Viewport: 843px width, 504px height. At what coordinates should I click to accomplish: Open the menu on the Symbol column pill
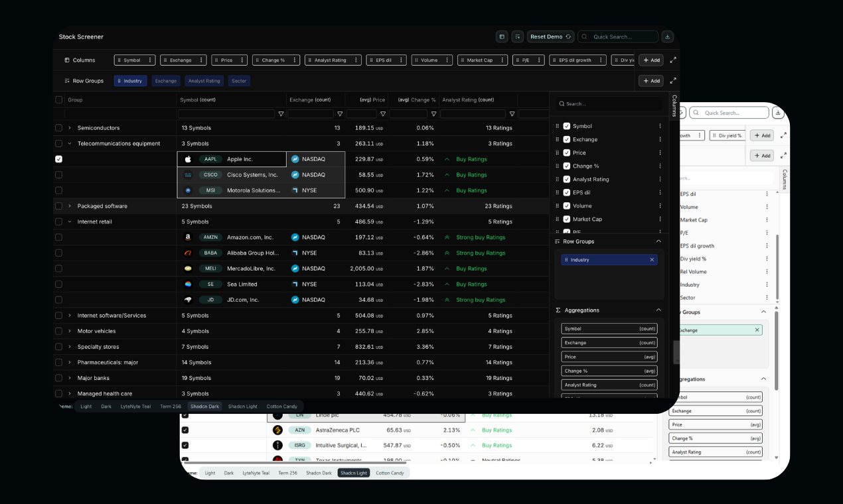point(150,60)
